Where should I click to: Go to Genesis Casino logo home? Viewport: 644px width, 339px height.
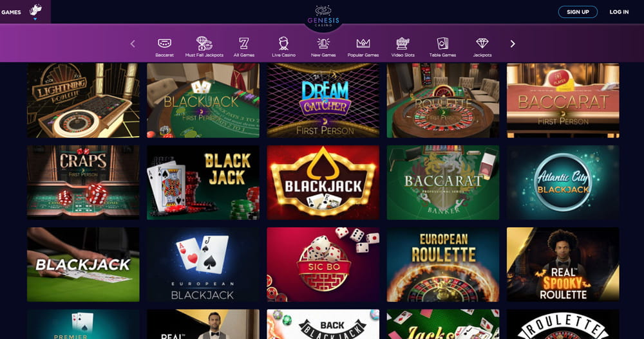323,17
